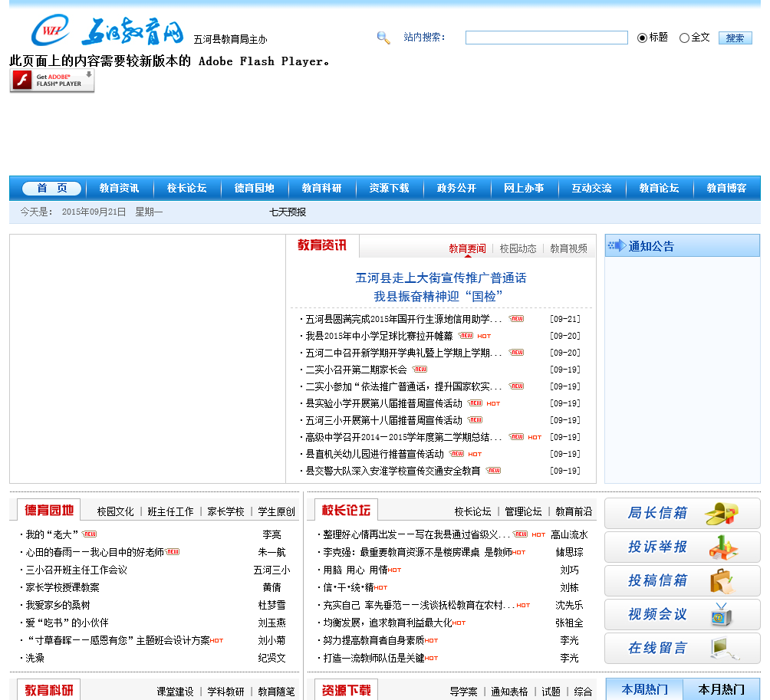Select the 标题 search radio button
Viewport: 770px width, 700px height.
[643, 38]
